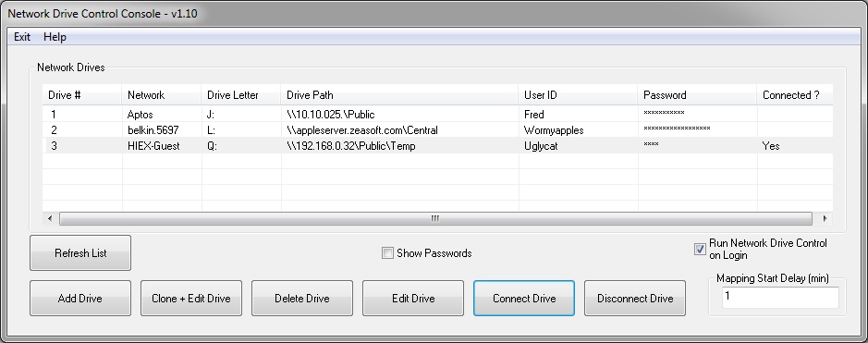868x343 pixels.
Task: Click the Connect Drive button
Action: pos(524,299)
